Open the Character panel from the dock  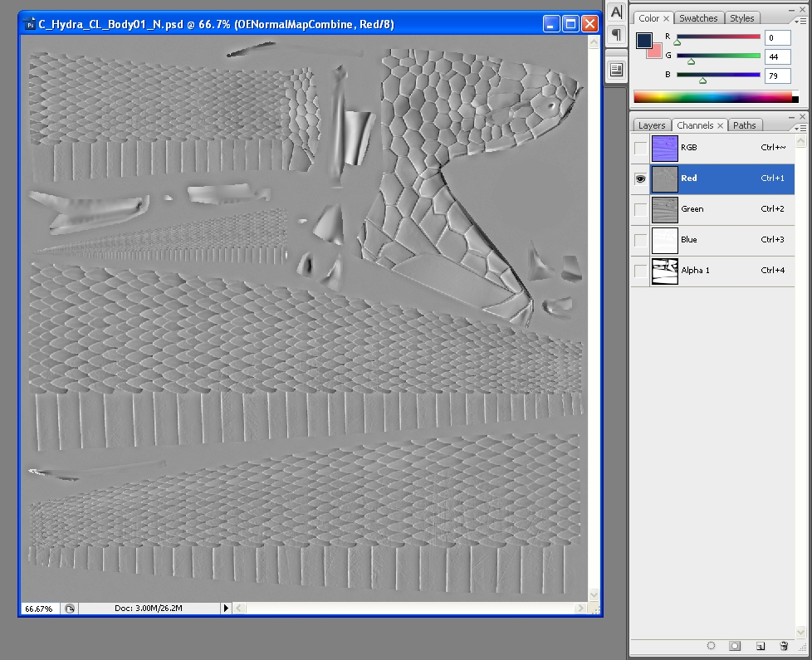point(615,12)
